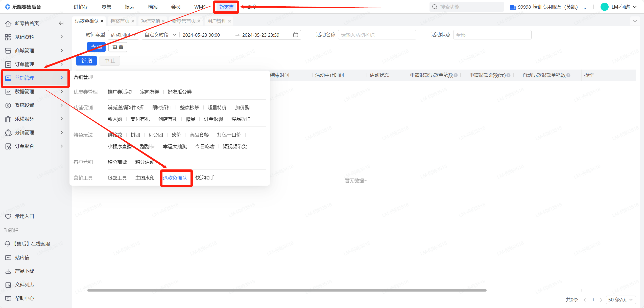
Task: Click the 常用入口 heart icon
Action: [x=8, y=216]
